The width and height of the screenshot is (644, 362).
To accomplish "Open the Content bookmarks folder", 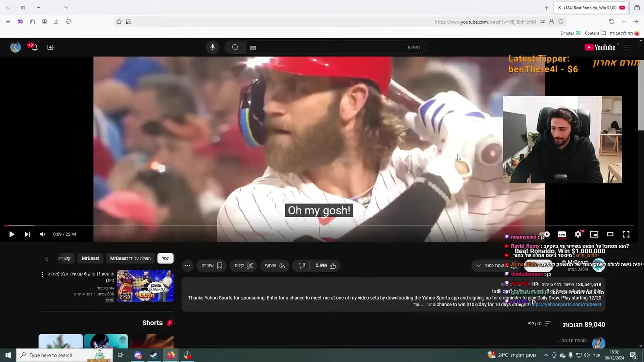I will pyautogui.click(x=595, y=33).
